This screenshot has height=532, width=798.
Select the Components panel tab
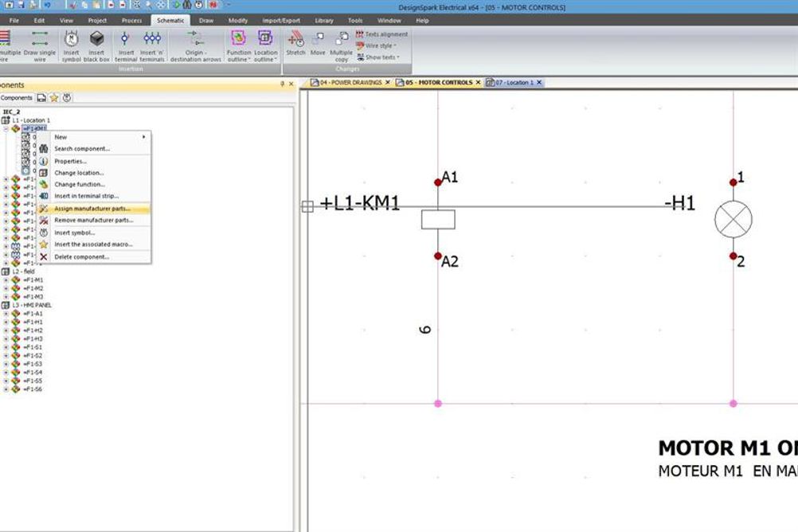[16, 98]
